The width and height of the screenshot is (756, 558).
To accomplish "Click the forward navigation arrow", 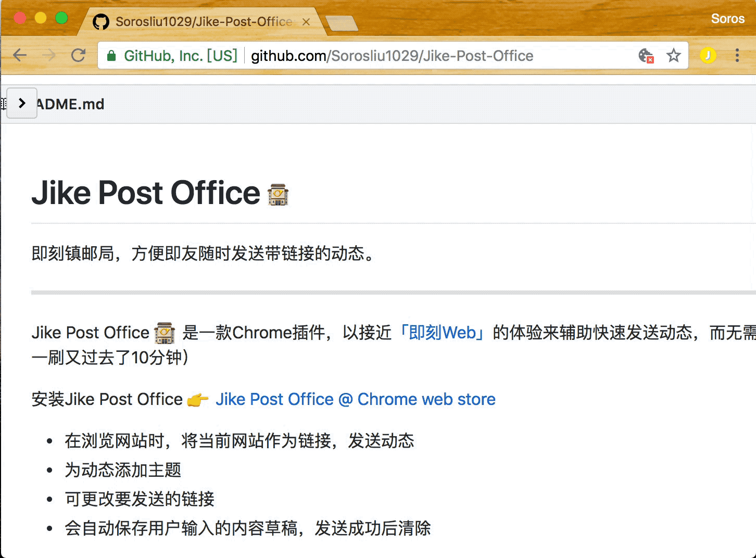I will coord(49,55).
